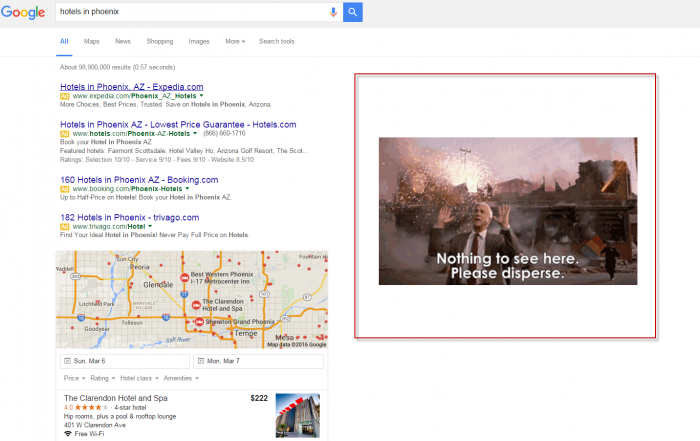
Task: Click The Clarendon Hotel map marker
Action: point(195,304)
